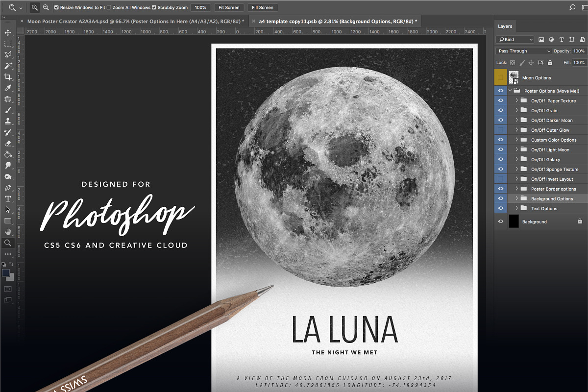The height and width of the screenshot is (392, 588).
Task: Uncheck the Scrubby Zoom checkbox
Action: tap(154, 8)
